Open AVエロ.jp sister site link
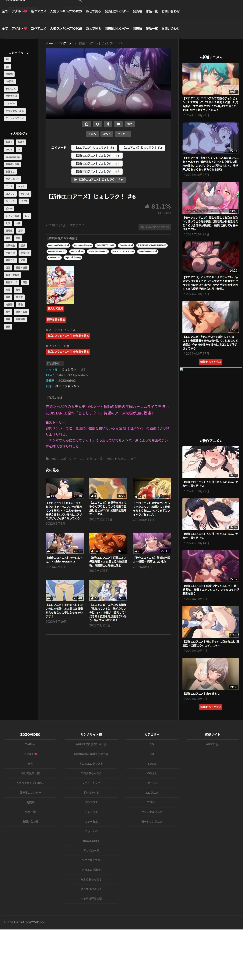 pyautogui.click(x=213, y=745)
